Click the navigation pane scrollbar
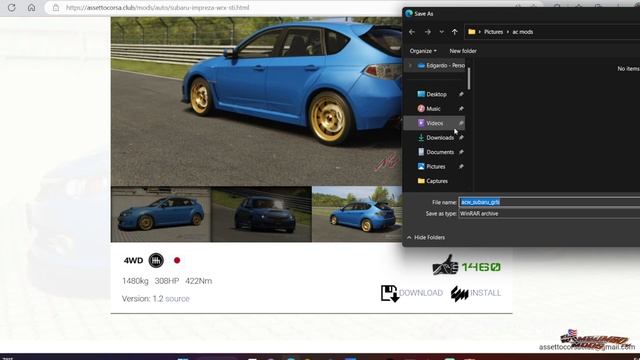 469,79
